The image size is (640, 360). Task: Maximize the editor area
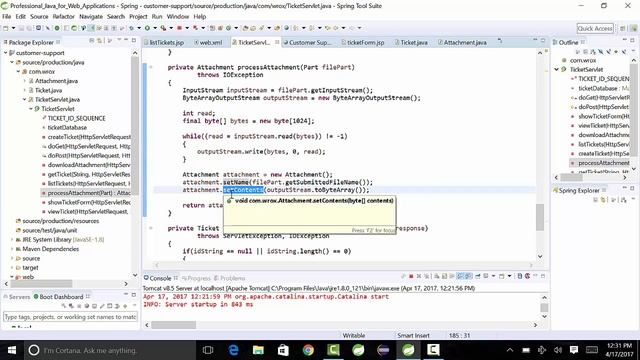tap(542, 40)
